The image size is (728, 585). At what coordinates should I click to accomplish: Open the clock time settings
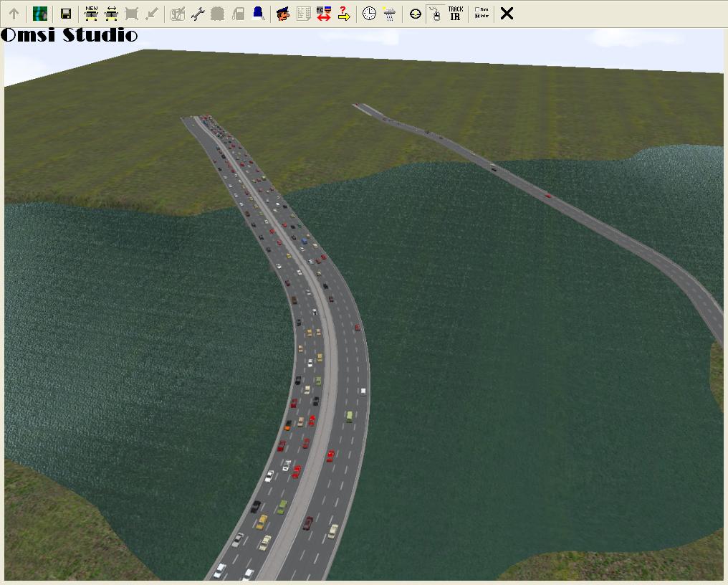369,14
